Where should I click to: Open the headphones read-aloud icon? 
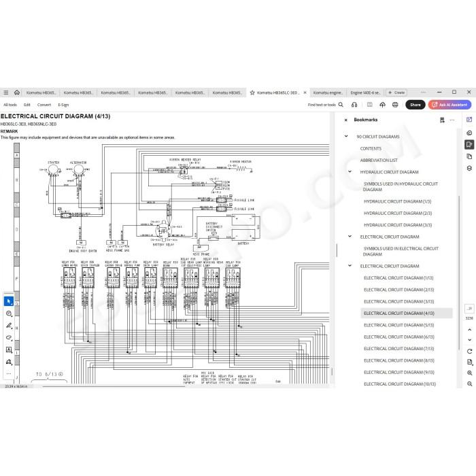(354, 105)
